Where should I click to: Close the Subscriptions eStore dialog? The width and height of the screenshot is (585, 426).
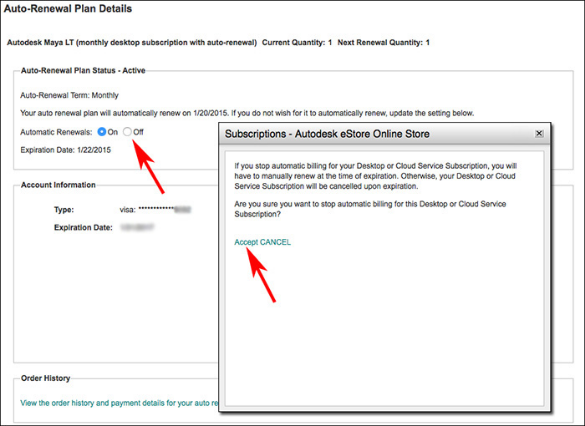(539, 134)
